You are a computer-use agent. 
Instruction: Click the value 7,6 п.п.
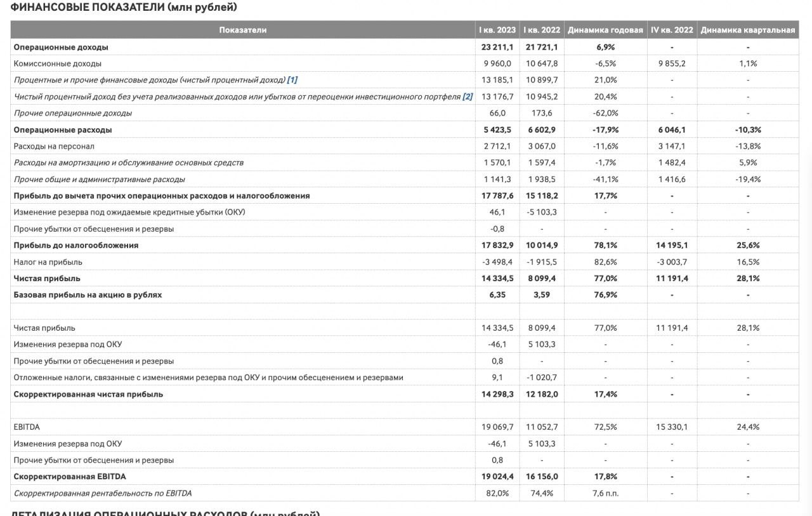click(x=606, y=493)
